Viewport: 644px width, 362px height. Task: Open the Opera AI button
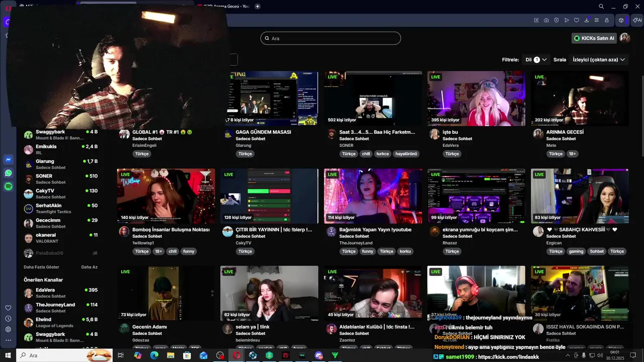click(x=637, y=20)
